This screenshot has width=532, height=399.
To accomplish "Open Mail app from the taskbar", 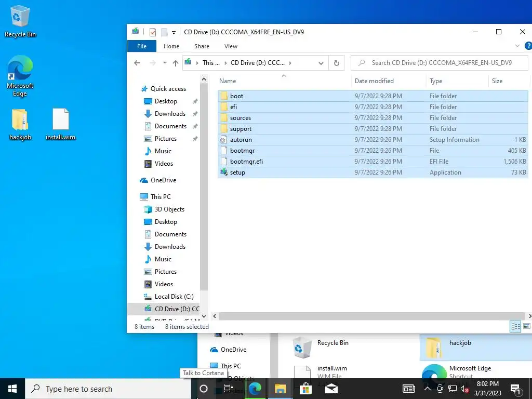I will (x=331, y=389).
